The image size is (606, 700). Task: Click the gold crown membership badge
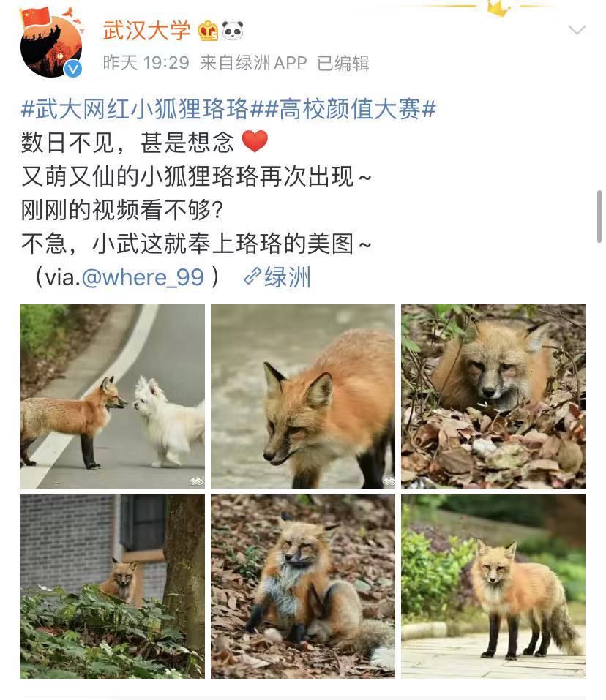click(208, 31)
